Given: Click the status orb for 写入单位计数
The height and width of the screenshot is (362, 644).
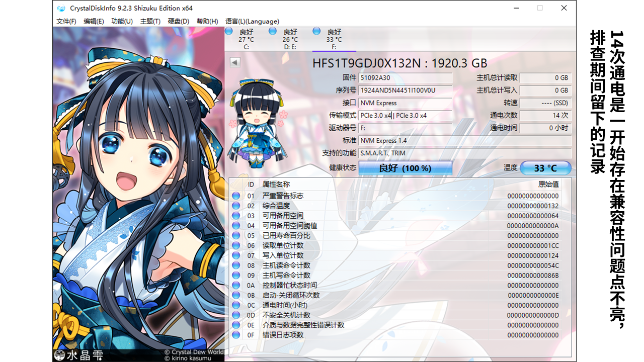Looking at the screenshot, I should coord(236,255).
